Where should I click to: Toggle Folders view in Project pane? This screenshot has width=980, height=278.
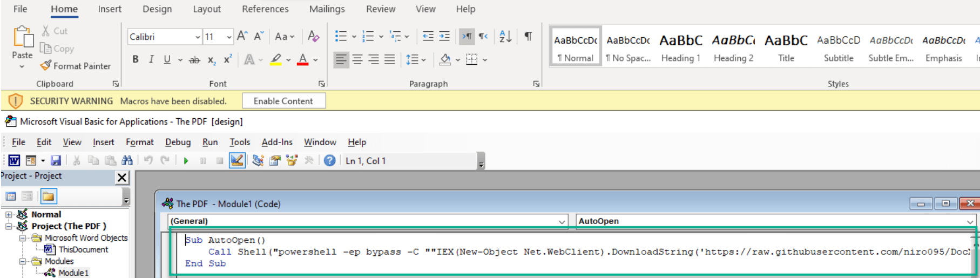tap(48, 196)
